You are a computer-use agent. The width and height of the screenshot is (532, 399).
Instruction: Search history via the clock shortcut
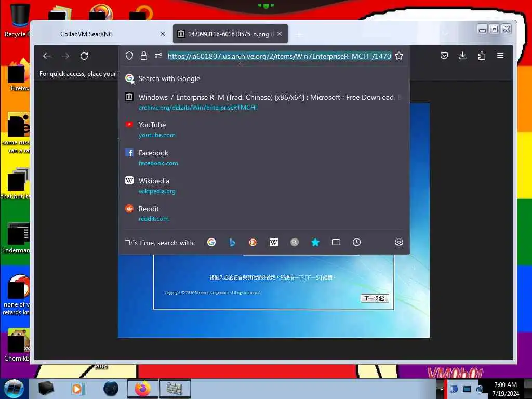(356, 242)
